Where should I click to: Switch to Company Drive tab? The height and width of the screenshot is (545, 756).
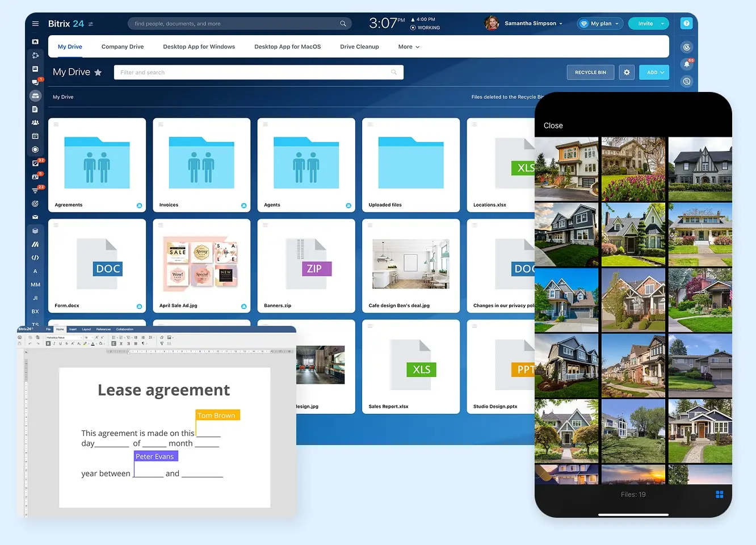tap(123, 47)
